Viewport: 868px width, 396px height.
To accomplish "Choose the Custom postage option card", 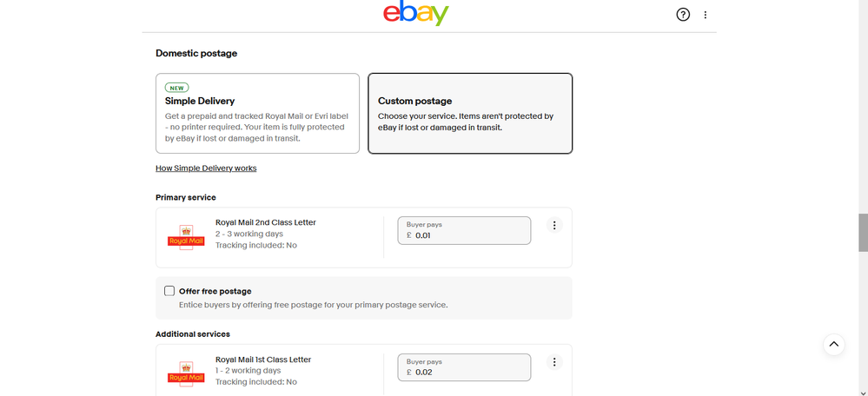I will pyautogui.click(x=470, y=113).
